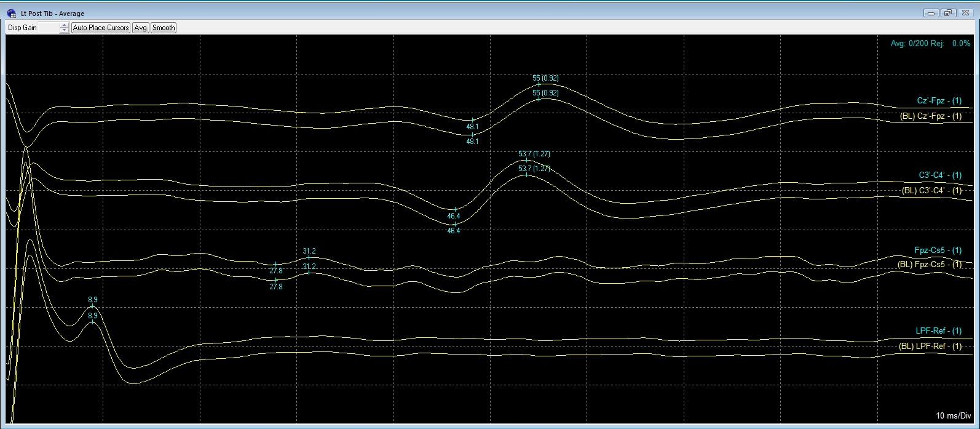Apply Smooth to the waveforms
The width and height of the screenshot is (980, 429).
pyautogui.click(x=164, y=28)
